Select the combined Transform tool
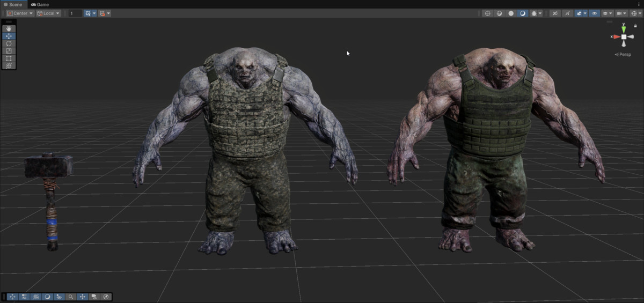The width and height of the screenshot is (644, 303). [9, 65]
